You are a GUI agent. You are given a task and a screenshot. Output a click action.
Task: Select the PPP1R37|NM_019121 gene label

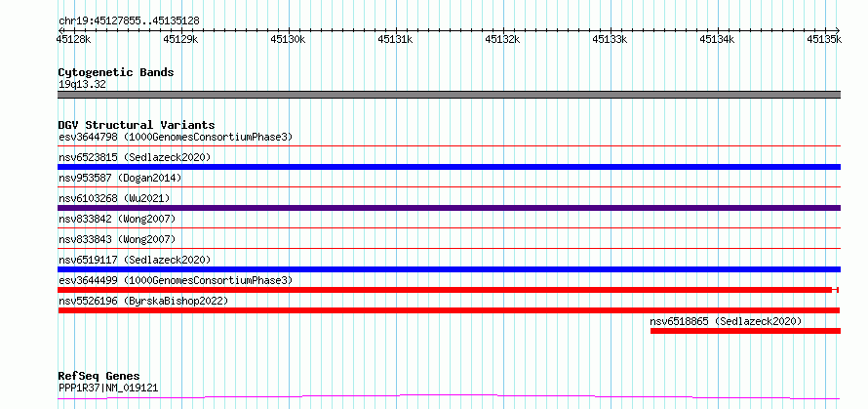(108, 388)
